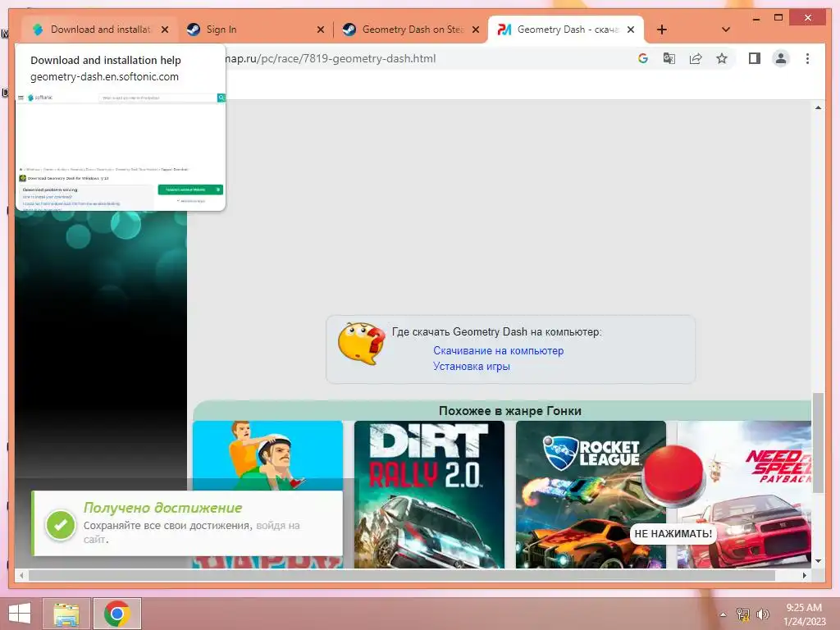The height and width of the screenshot is (630, 840).
Task: Show hidden system tray icons
Action: pyautogui.click(x=723, y=614)
